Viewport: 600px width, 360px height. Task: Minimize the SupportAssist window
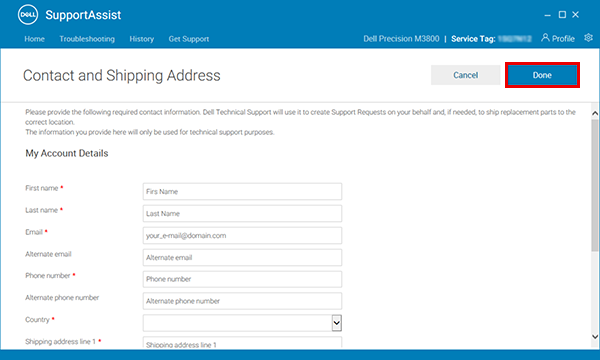point(548,15)
